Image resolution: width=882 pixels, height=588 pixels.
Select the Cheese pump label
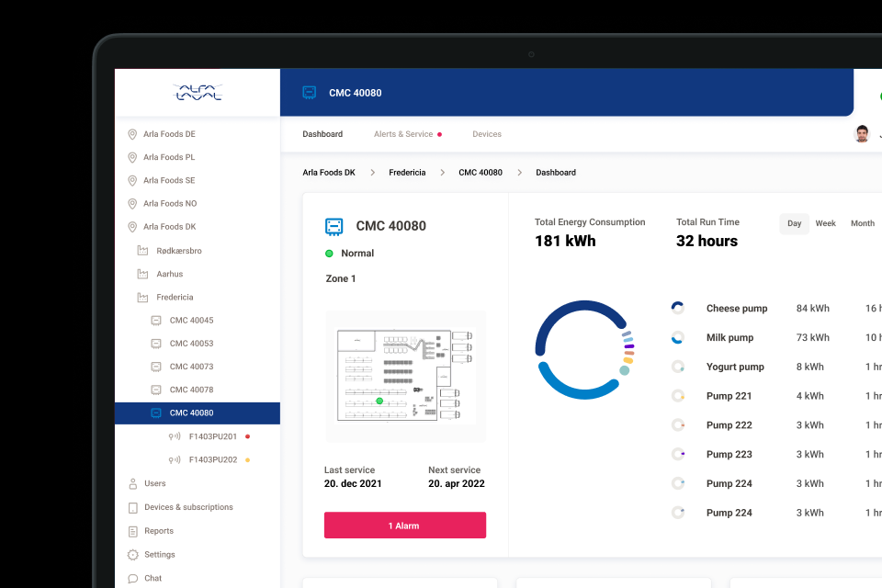click(x=737, y=308)
